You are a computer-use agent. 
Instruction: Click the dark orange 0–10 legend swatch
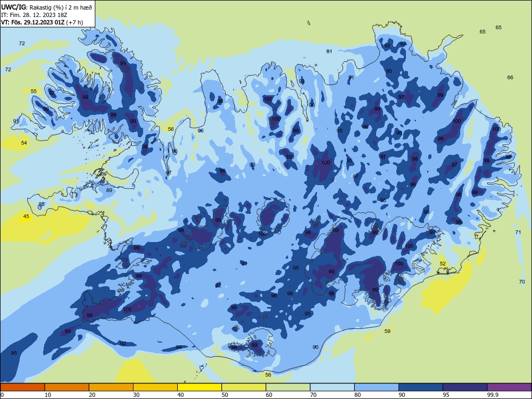point(22,387)
